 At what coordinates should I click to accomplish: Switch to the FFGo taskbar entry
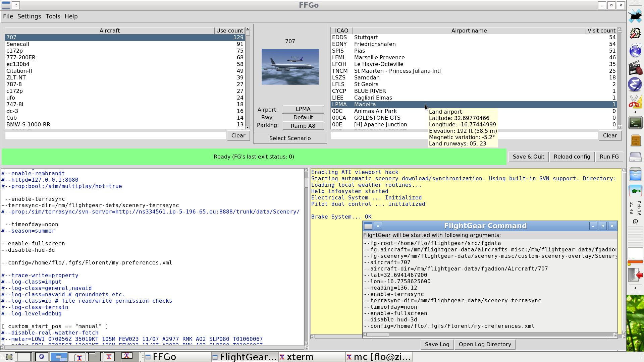(x=177, y=357)
